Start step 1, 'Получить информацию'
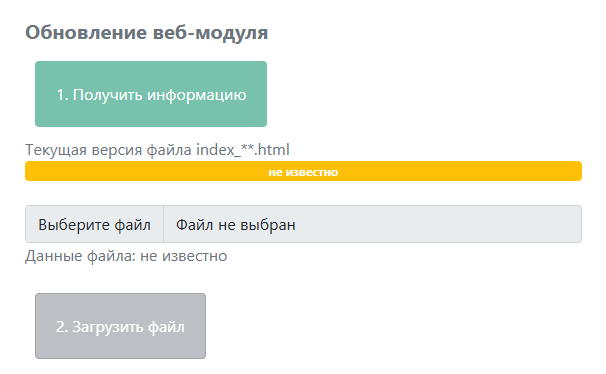 (151, 94)
